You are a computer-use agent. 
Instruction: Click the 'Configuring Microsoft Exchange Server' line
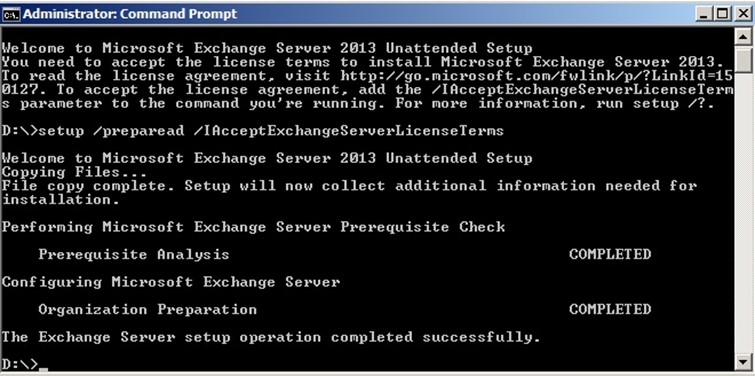click(x=171, y=282)
